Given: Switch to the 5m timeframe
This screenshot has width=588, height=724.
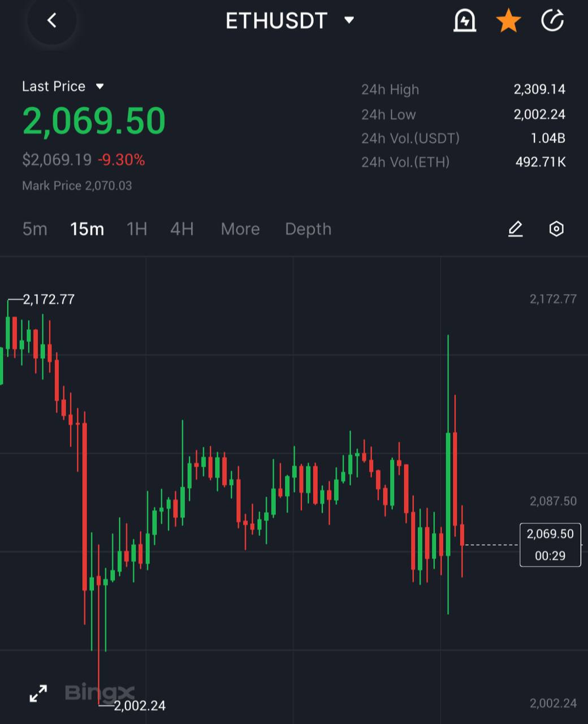Looking at the screenshot, I should [x=34, y=229].
